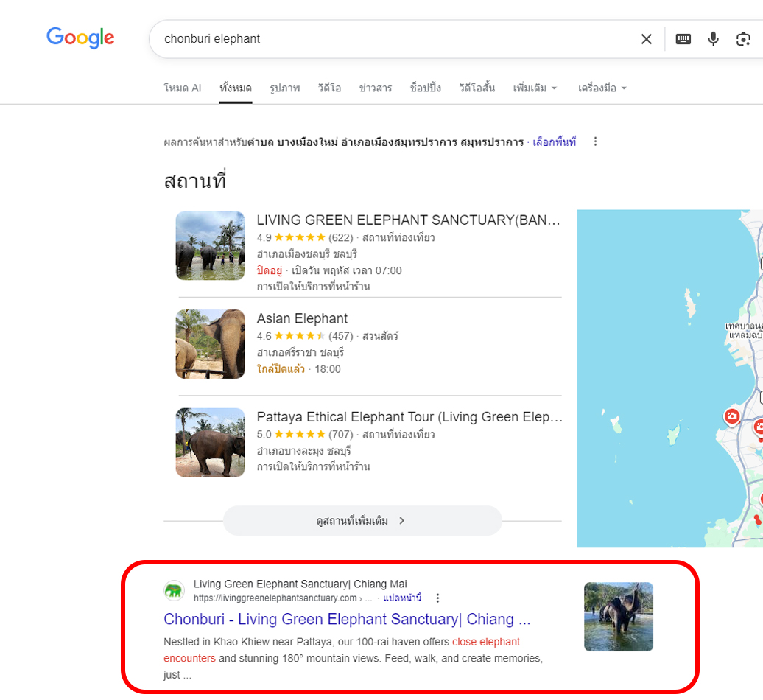Click the เลือกพื้นที่ location link

[554, 141]
